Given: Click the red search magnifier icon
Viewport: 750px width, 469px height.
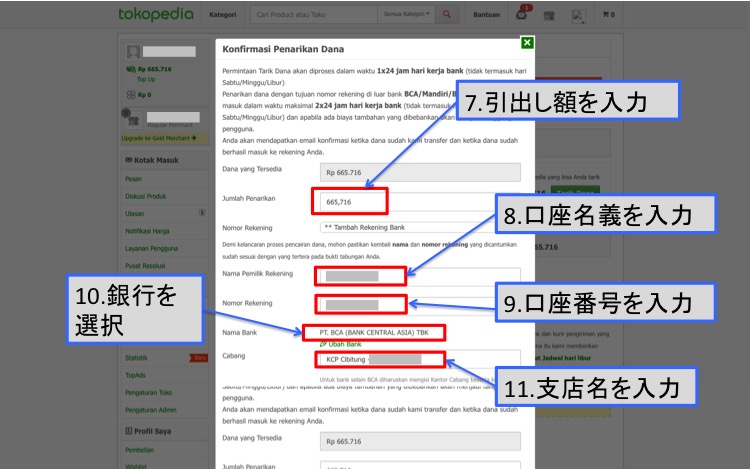Looking at the screenshot, I should pos(447,14).
